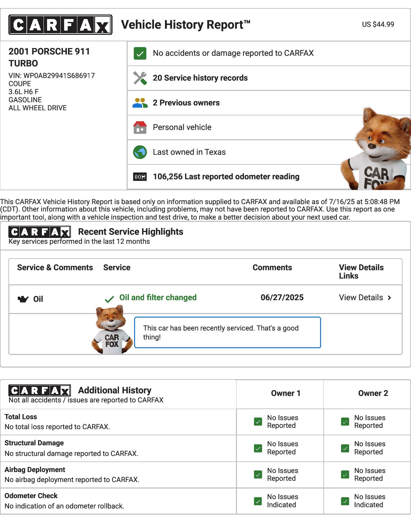Screen dimensions: 411x532
Task: Click the CARFAX logo beside Additional History
Action: (x=40, y=390)
